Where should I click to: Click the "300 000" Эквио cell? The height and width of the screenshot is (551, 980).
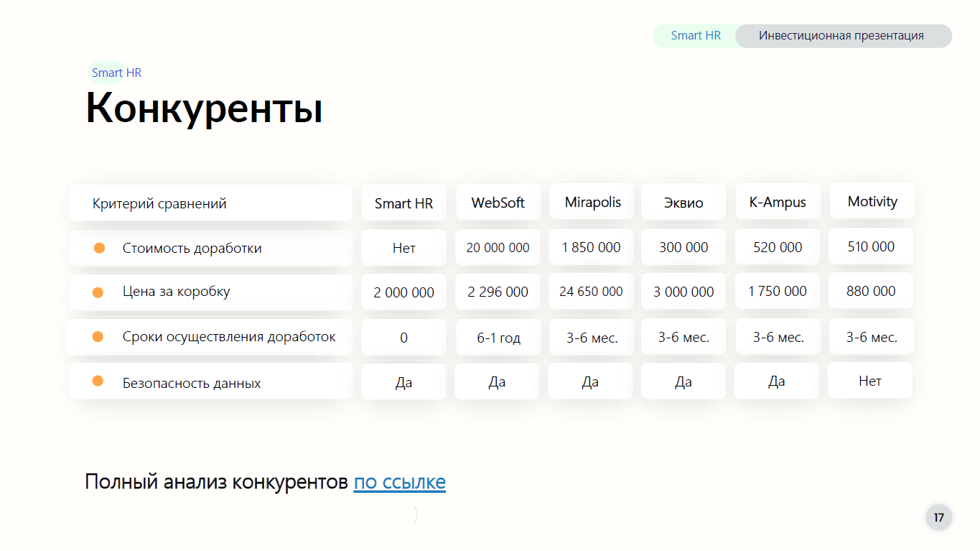pyautogui.click(x=683, y=246)
